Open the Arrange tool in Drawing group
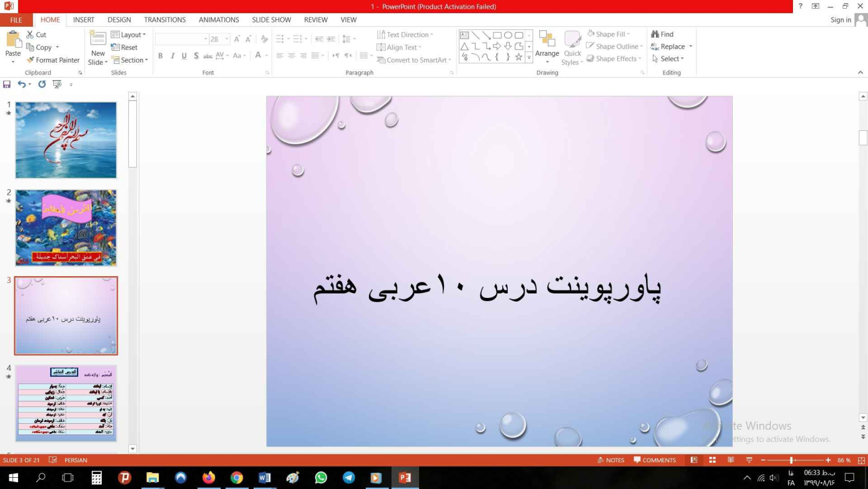Image resolution: width=868 pixels, height=489 pixels. click(x=547, y=45)
